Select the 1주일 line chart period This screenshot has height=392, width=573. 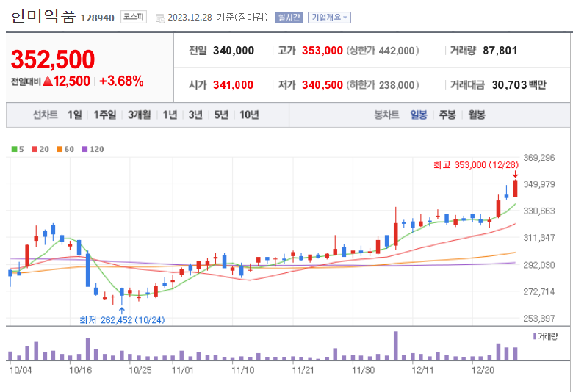click(x=105, y=115)
